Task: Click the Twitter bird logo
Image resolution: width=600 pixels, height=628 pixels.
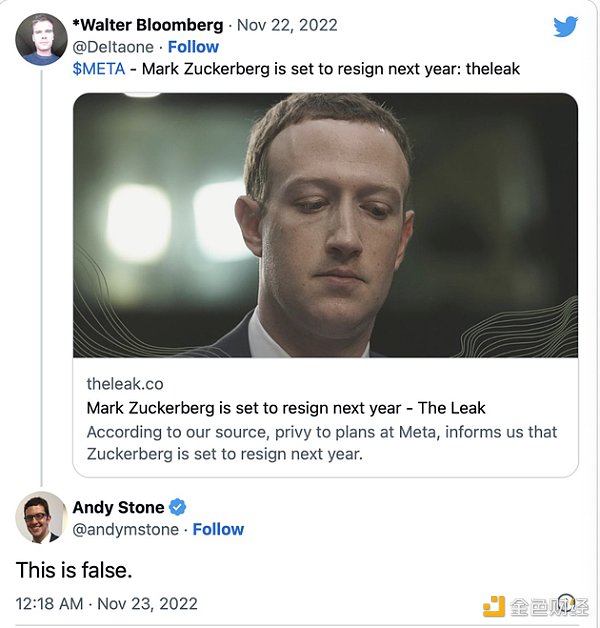Action: coord(567,27)
